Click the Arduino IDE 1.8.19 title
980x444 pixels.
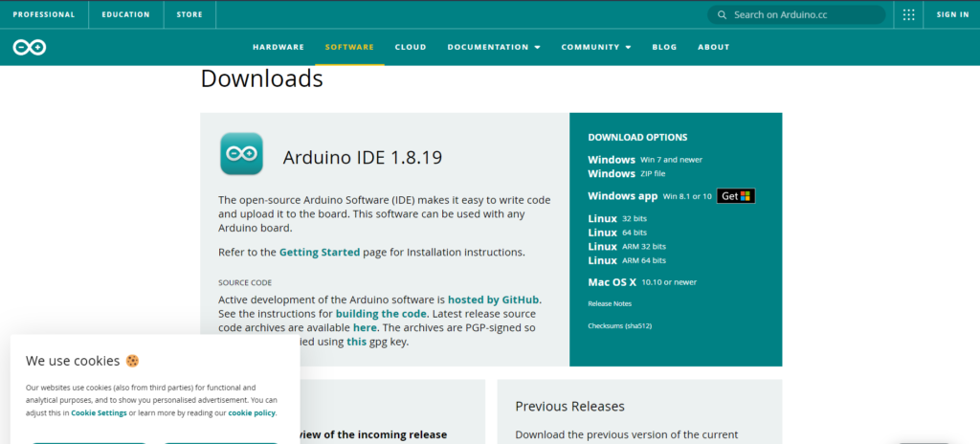[363, 157]
